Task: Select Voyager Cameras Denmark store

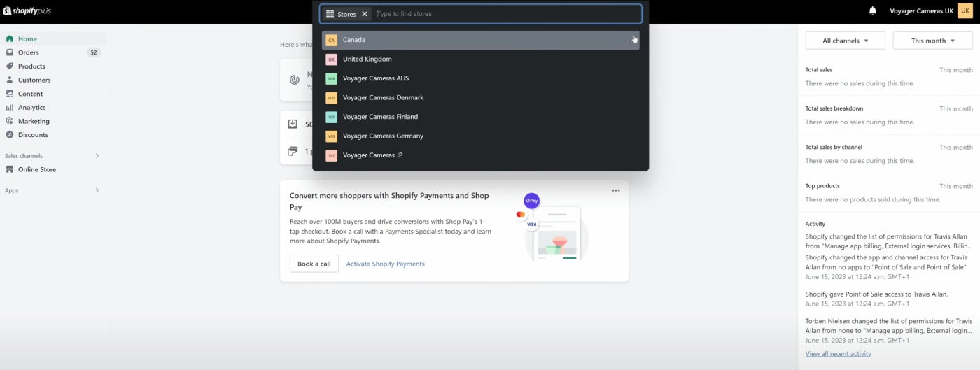Action: pos(480,98)
